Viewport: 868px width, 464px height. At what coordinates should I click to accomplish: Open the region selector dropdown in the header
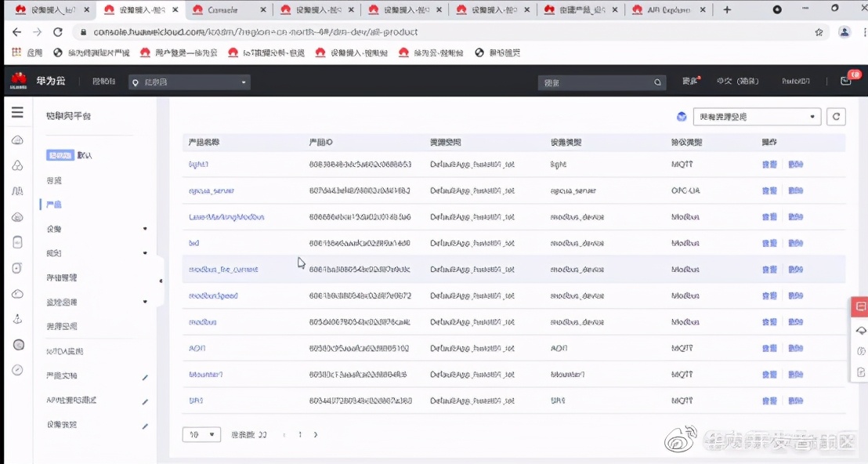click(190, 82)
